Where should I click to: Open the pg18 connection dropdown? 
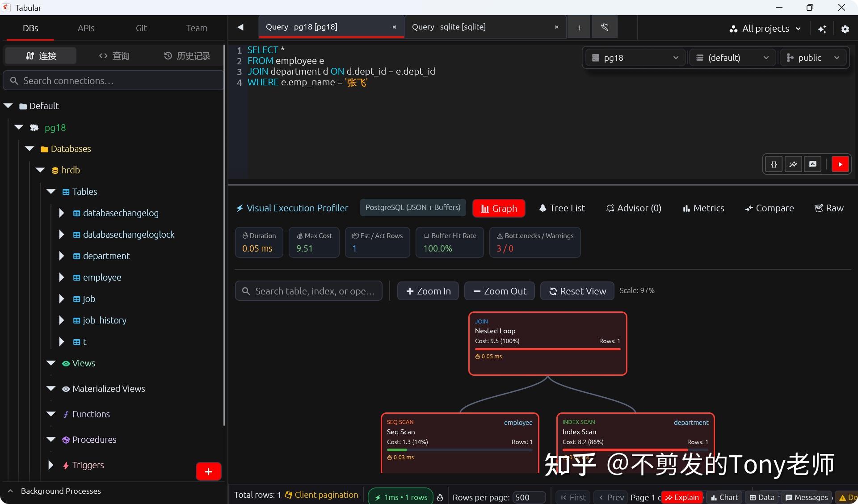point(635,58)
